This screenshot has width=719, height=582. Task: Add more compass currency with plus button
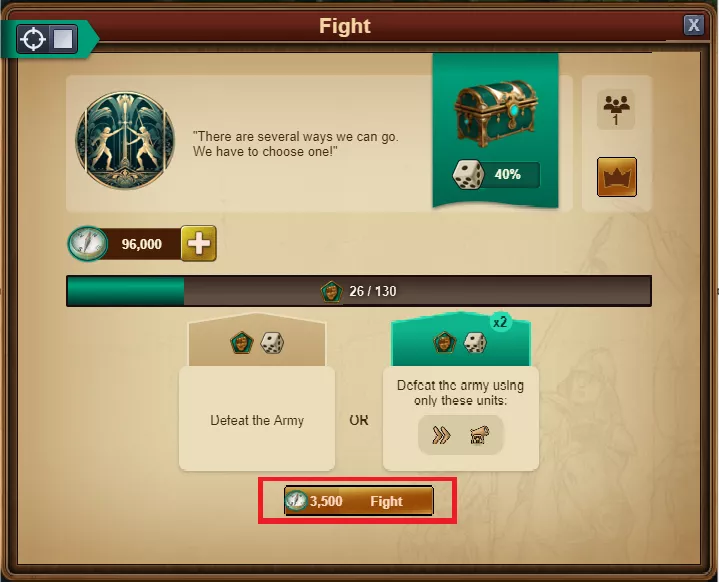199,243
